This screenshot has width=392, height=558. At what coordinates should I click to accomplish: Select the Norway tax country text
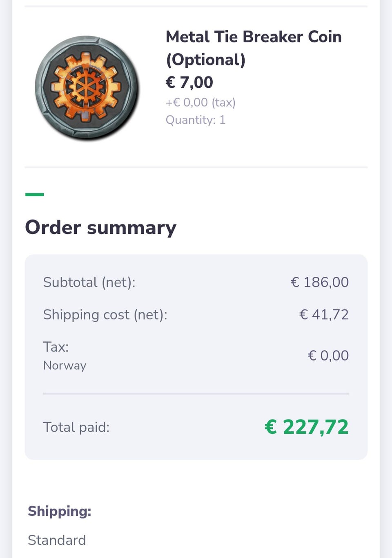click(65, 365)
